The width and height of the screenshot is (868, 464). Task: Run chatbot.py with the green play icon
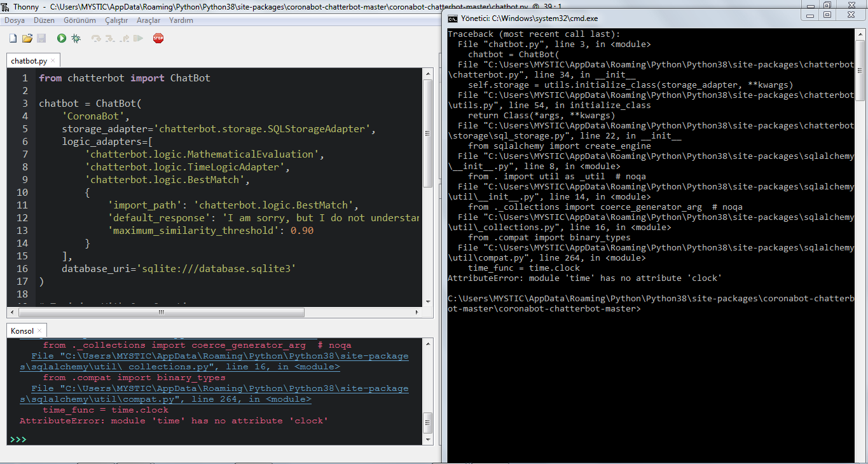coord(61,38)
